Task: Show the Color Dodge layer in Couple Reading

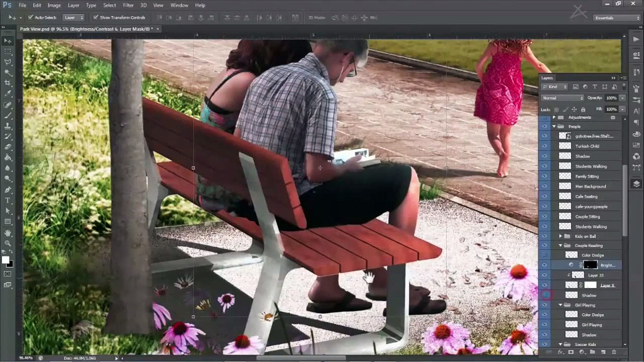Action: [545, 255]
